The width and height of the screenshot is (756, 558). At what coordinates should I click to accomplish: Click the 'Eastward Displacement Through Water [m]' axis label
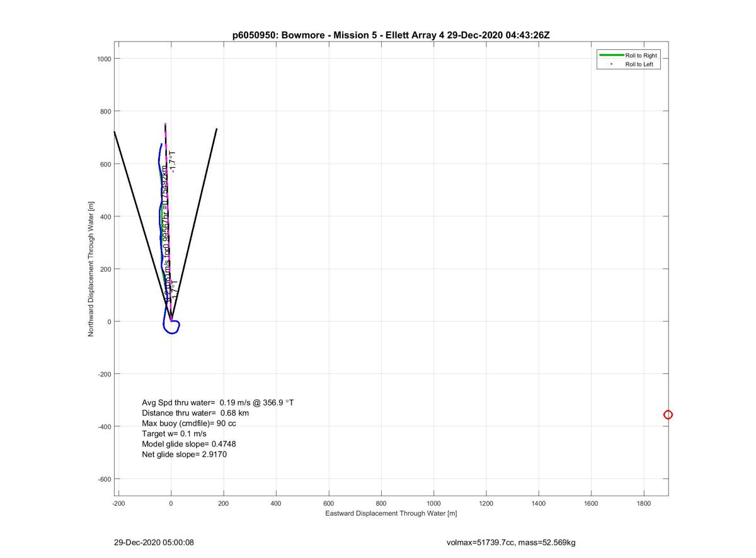(x=391, y=513)
